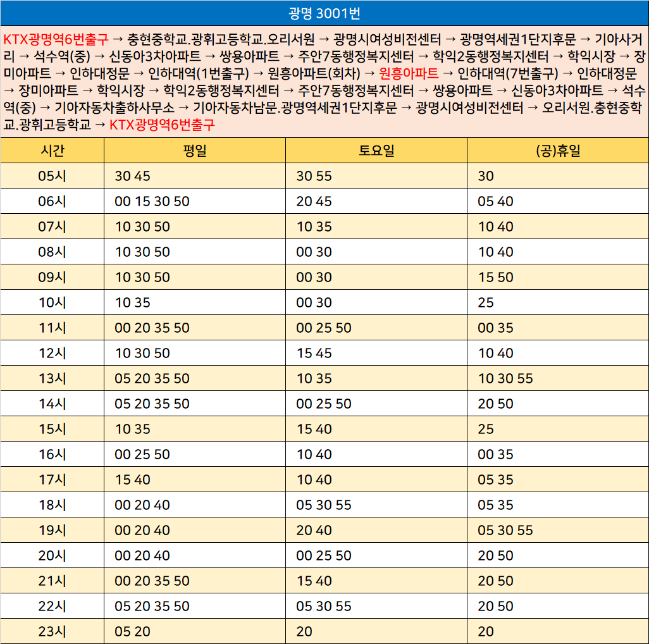Select the '토요일' column header

376,150
